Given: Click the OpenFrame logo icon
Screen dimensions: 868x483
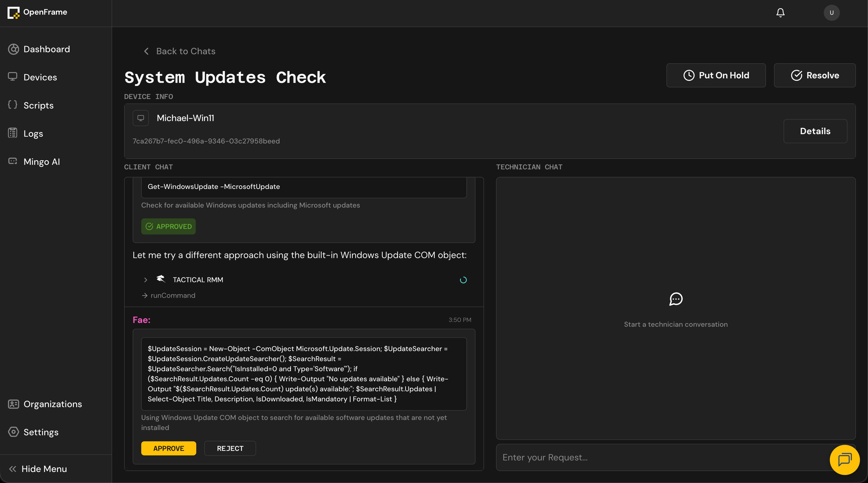Looking at the screenshot, I should 14,12.
